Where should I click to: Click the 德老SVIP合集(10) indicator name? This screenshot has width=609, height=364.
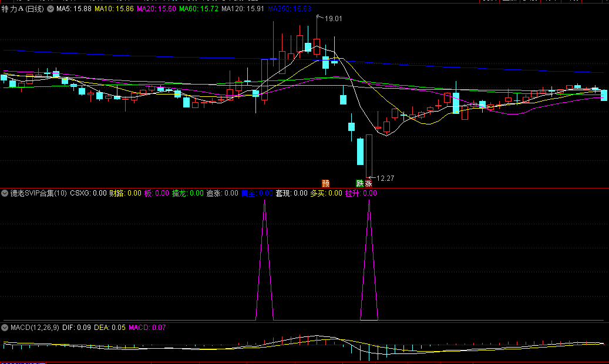point(38,193)
